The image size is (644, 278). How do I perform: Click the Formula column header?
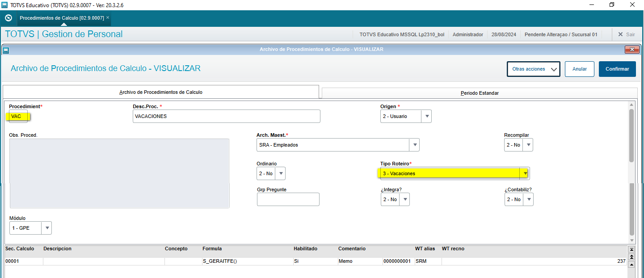(x=212, y=249)
